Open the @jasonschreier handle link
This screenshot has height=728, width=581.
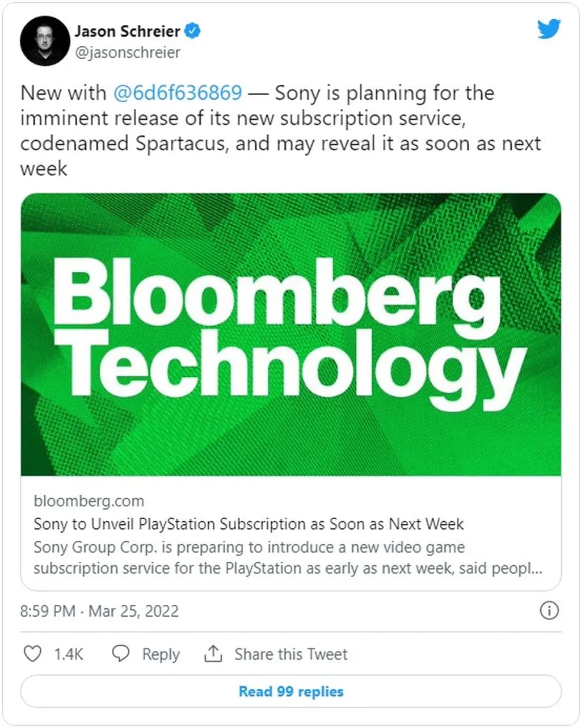128,52
